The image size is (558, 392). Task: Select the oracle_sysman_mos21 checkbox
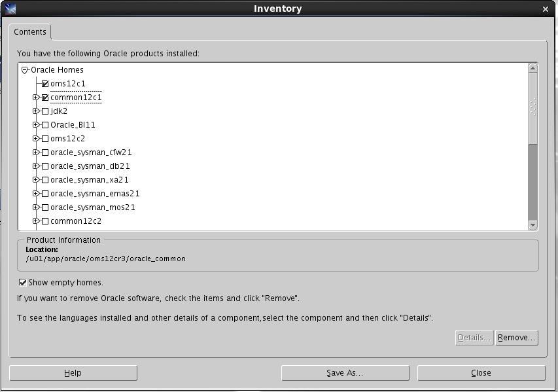45,207
